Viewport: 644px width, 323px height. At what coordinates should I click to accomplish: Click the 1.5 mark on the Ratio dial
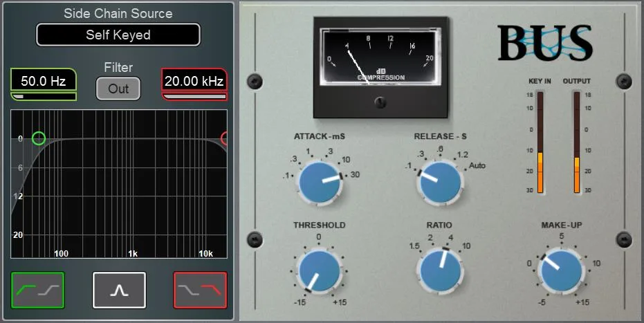coord(414,246)
